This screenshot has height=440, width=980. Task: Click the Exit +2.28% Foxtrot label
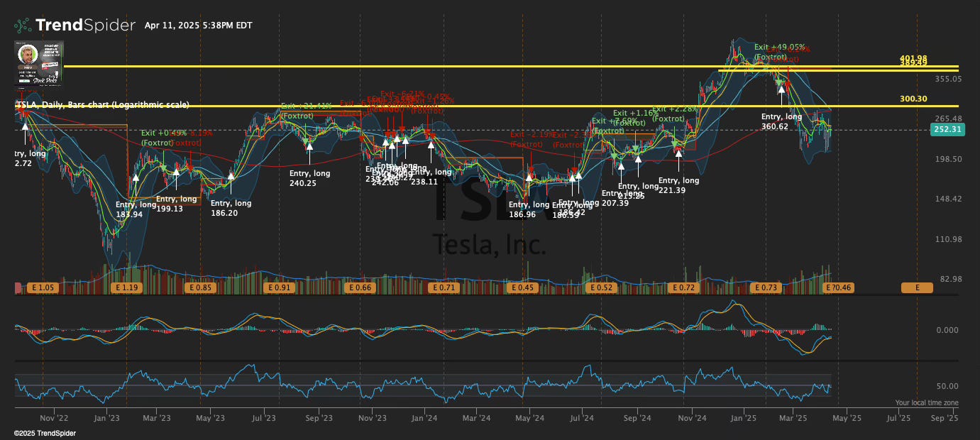675,114
